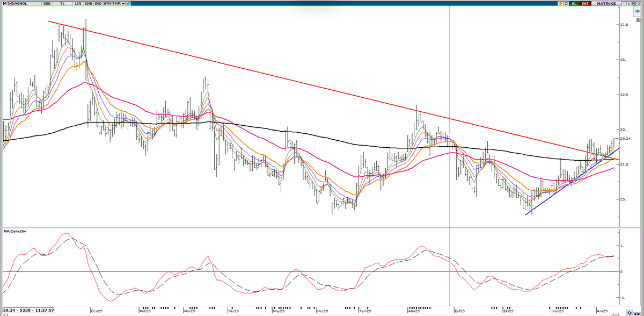Click the SYM toolbar button

click(x=107, y=3)
